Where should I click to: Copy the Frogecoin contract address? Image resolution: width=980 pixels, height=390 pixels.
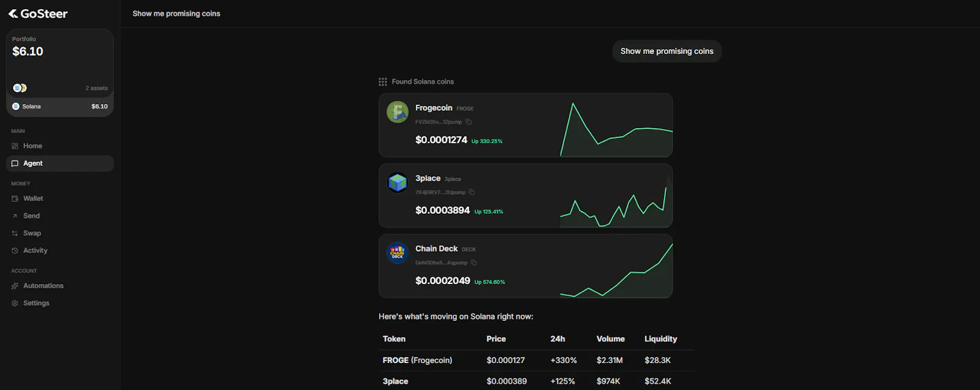point(469,122)
